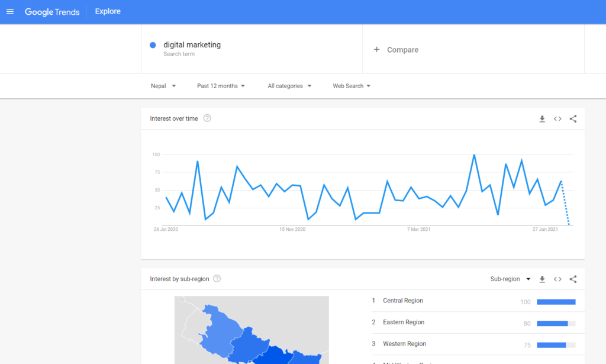The width and height of the screenshot is (606, 364).
Task: Show help for Interest by sub-region
Action: pos(217,279)
